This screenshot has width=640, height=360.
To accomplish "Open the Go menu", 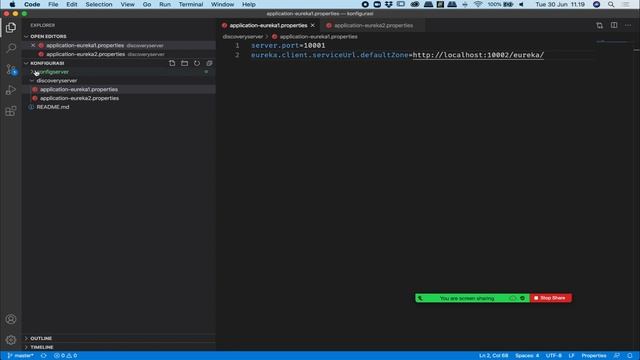I will (147, 4).
